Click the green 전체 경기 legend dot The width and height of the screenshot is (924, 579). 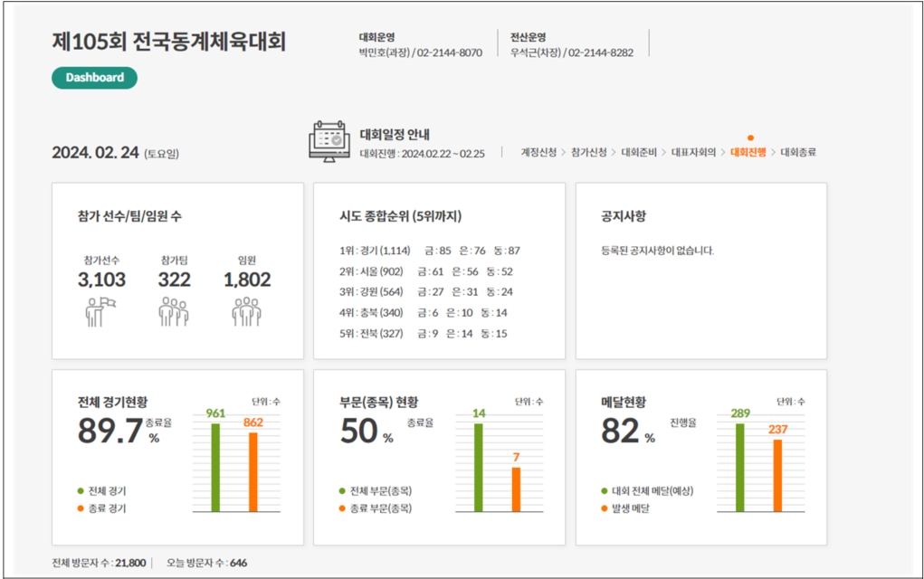pyautogui.click(x=80, y=490)
